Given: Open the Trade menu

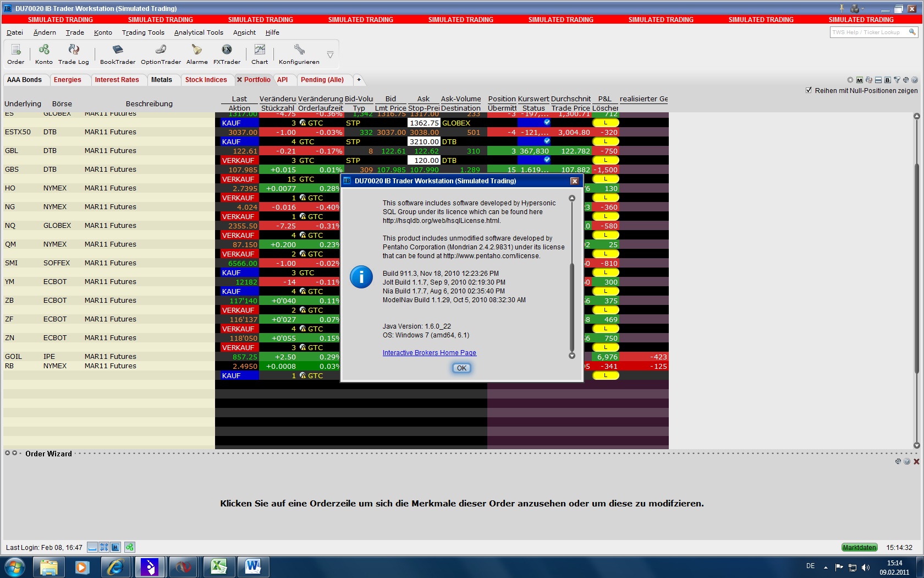Looking at the screenshot, I should click(75, 32).
